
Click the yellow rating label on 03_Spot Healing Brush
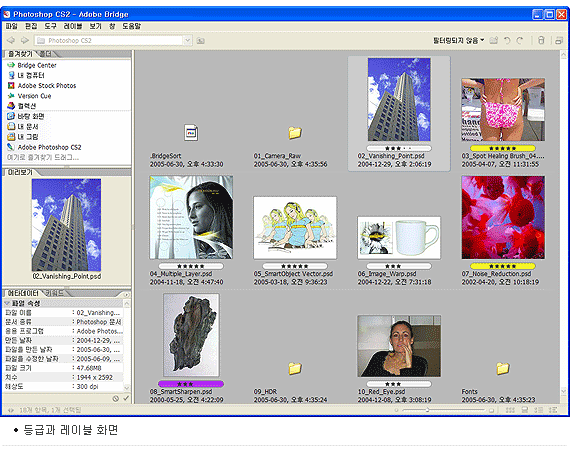pos(503,148)
